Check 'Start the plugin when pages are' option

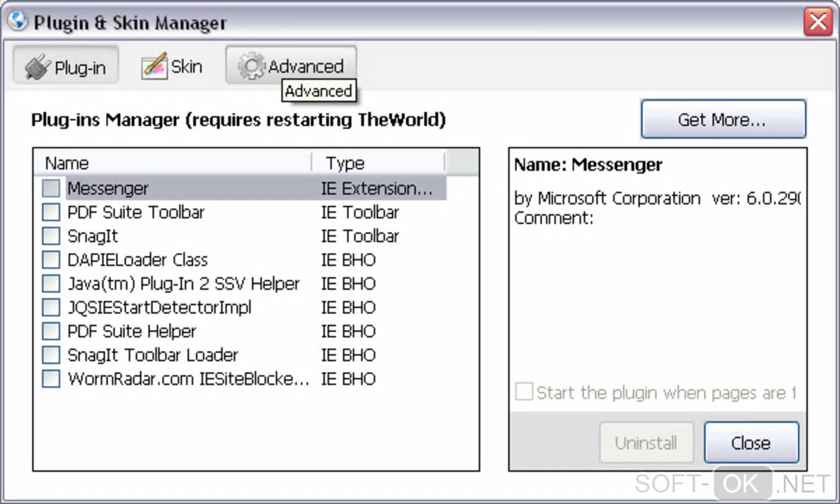point(524,391)
